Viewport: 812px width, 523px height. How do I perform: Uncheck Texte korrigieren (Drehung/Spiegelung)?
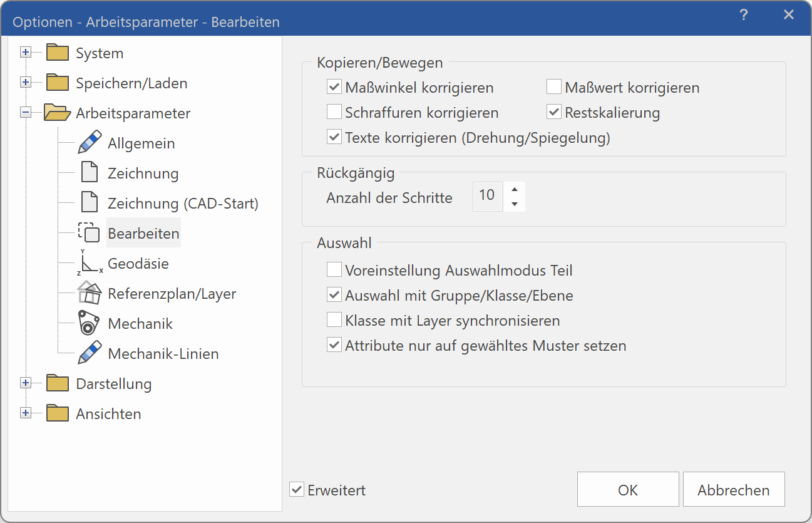pos(334,137)
